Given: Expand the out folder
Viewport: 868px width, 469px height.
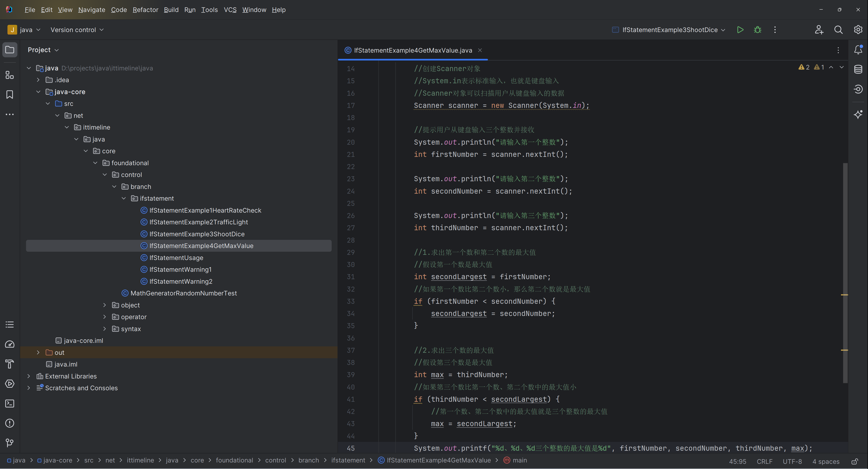Looking at the screenshot, I should [38, 353].
